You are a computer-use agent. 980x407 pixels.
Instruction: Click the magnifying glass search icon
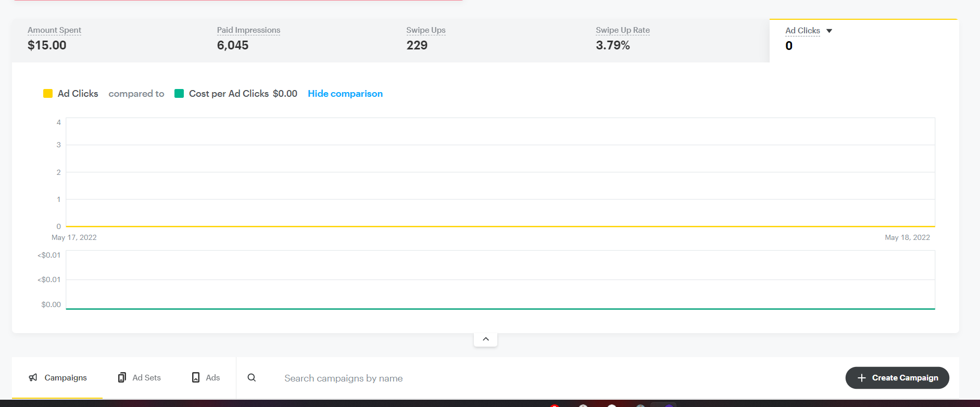[x=252, y=378]
